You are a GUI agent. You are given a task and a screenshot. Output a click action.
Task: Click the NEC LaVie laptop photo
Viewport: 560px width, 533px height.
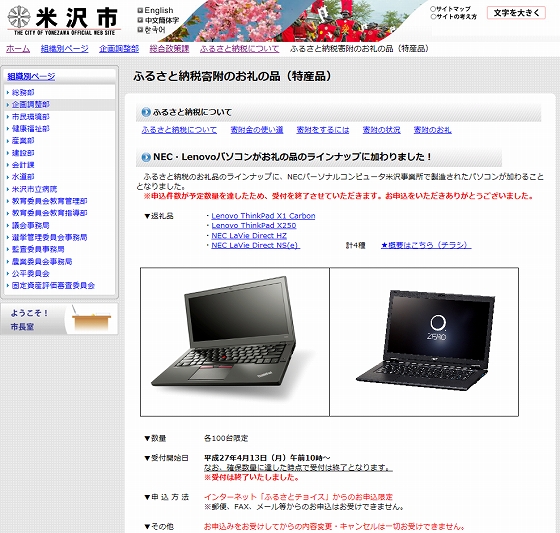pyautogui.click(x=426, y=339)
